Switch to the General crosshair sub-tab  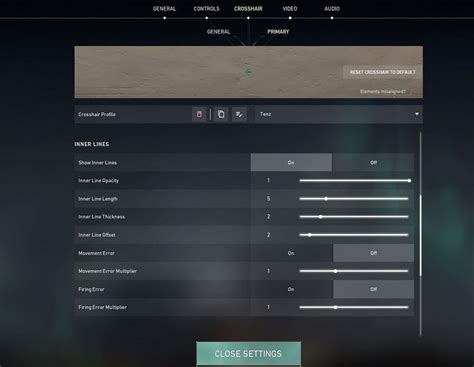tap(218, 32)
